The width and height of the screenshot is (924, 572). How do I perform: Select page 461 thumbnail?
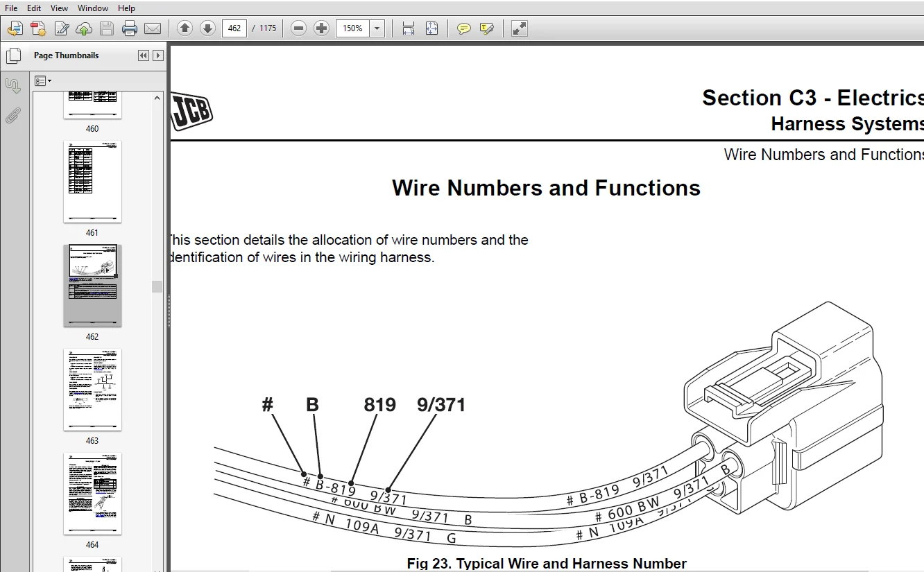click(x=92, y=182)
